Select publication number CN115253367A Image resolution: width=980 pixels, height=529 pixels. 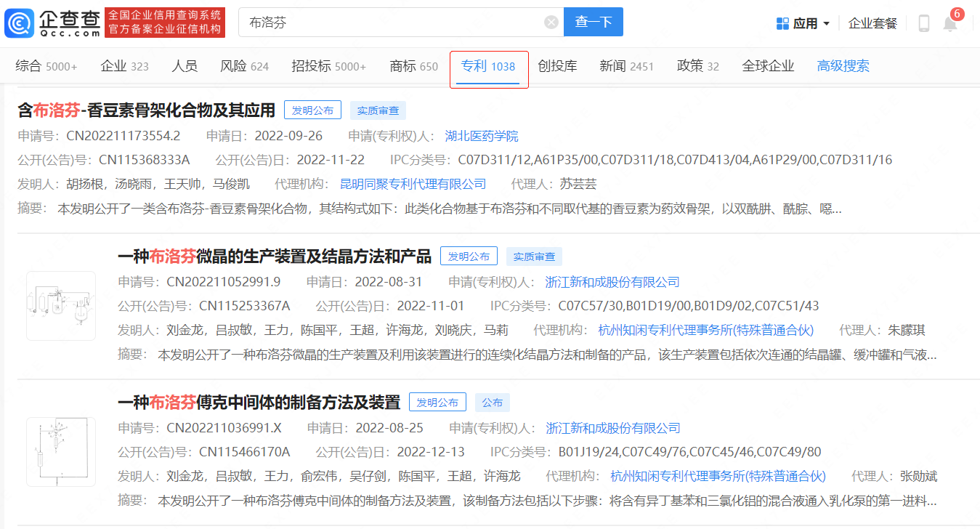(x=244, y=306)
